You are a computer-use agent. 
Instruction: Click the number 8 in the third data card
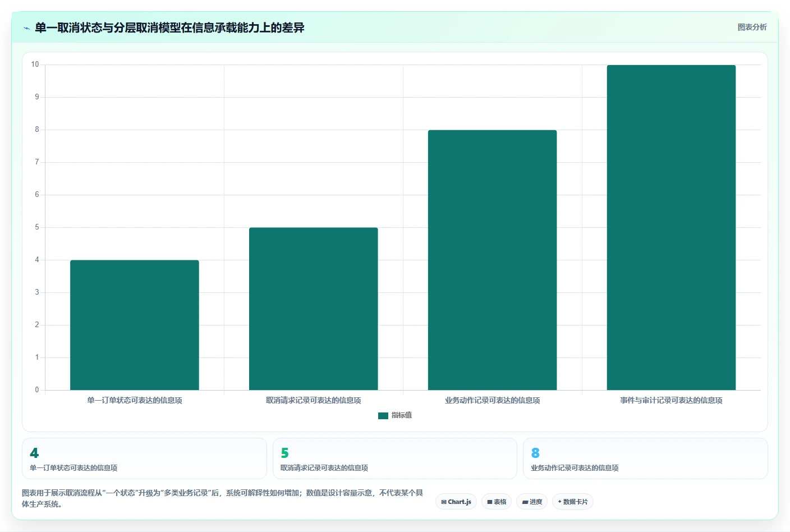[x=535, y=453]
